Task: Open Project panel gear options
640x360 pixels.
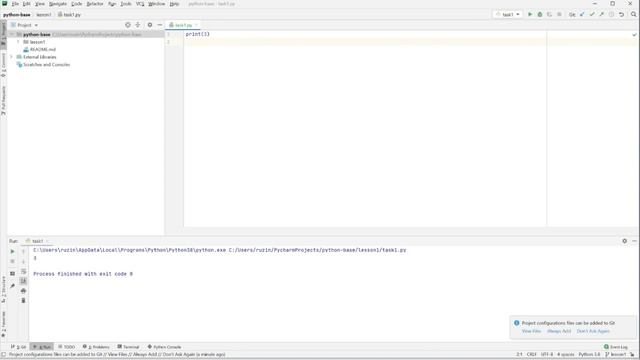Action: (x=150, y=25)
